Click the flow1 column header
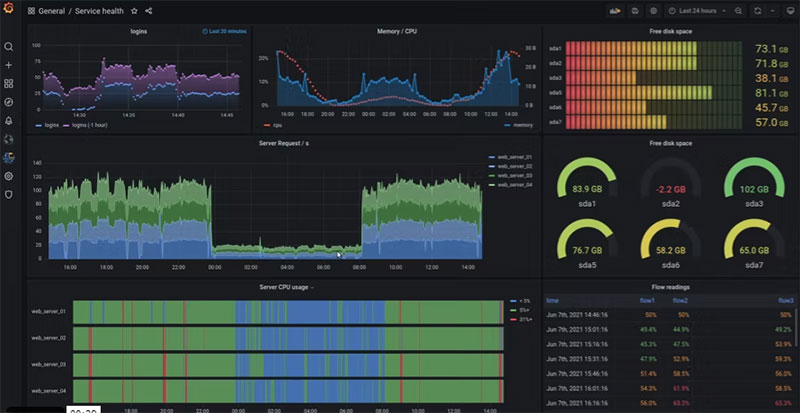The image size is (800, 413). click(648, 299)
